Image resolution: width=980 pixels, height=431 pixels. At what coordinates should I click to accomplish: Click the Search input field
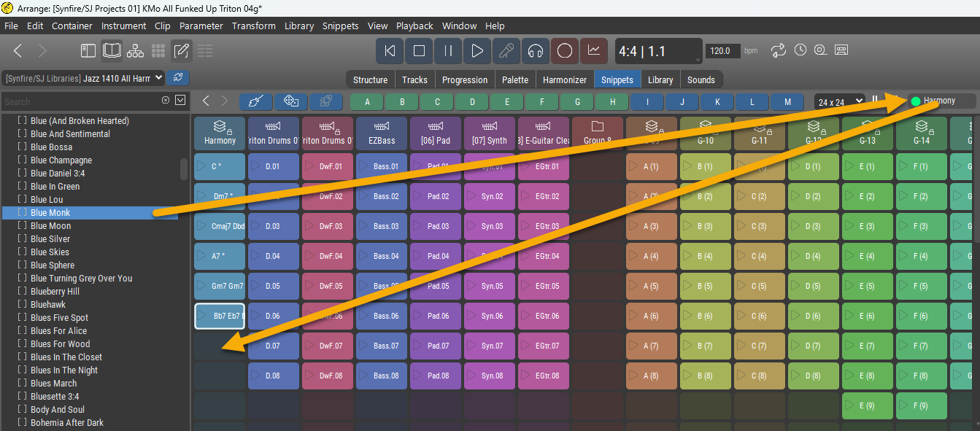pyautogui.click(x=80, y=101)
